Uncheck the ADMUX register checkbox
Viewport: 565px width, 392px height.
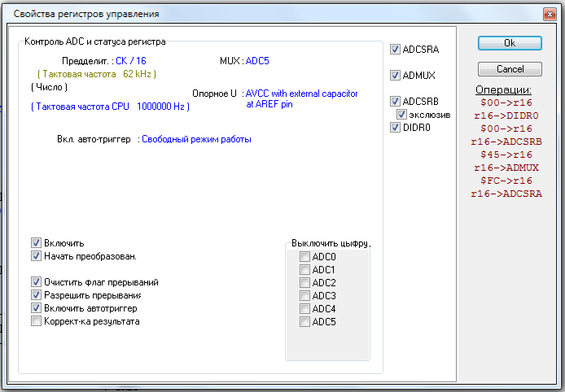click(396, 76)
